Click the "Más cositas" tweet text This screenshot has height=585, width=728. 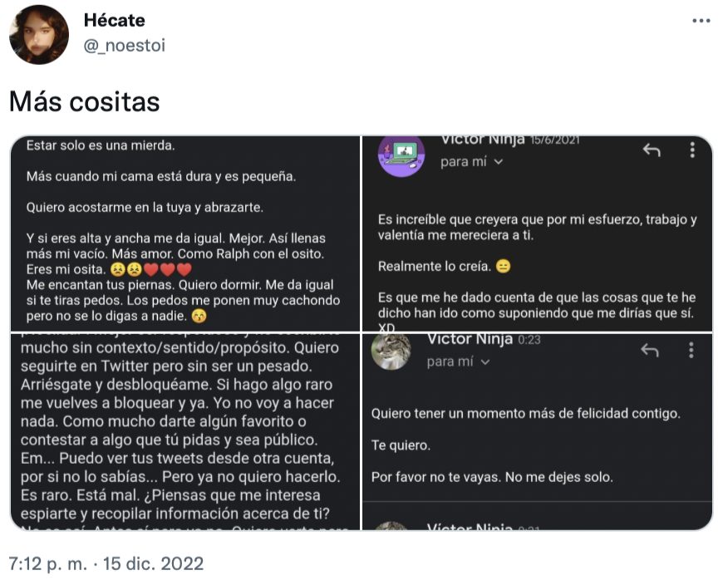pyautogui.click(x=84, y=101)
